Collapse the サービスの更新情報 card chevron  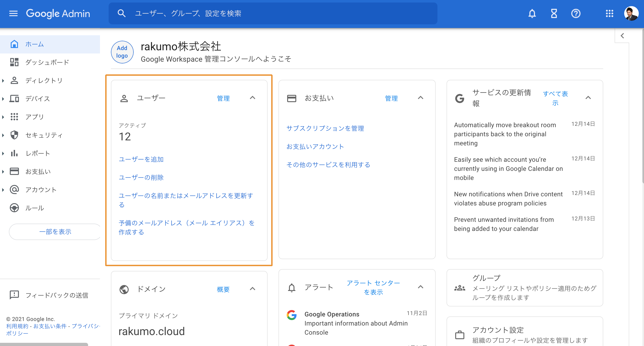588,98
